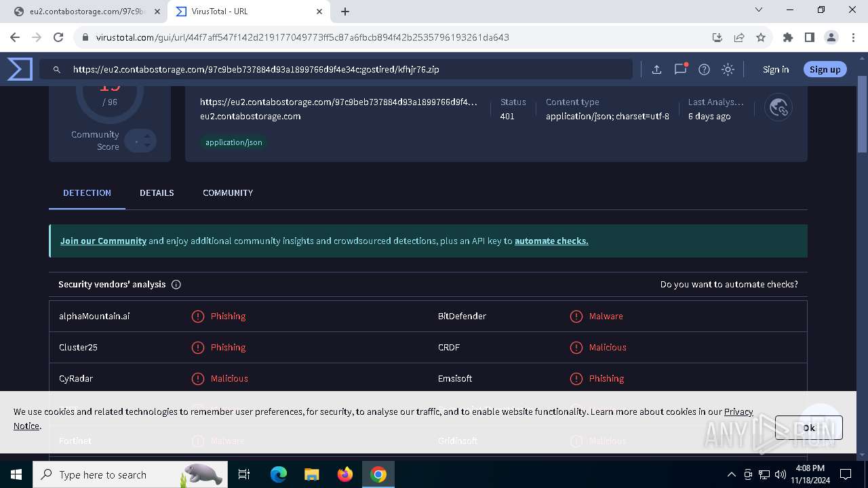Click the Emsisoft Phishing verdict text

tap(606, 379)
